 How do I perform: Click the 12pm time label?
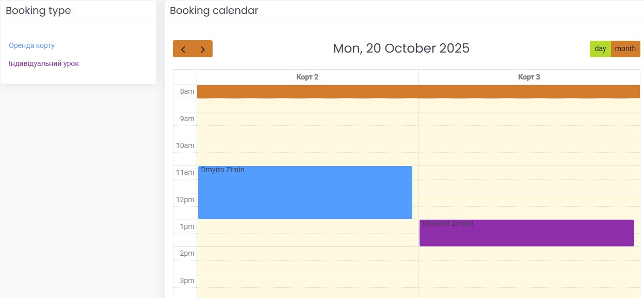point(185,200)
